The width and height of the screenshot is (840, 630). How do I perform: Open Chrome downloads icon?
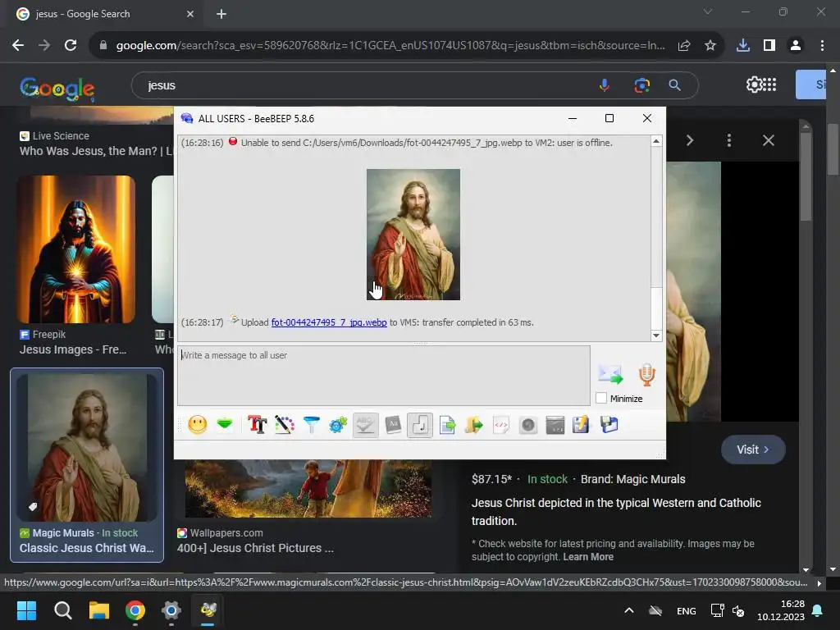click(x=743, y=46)
